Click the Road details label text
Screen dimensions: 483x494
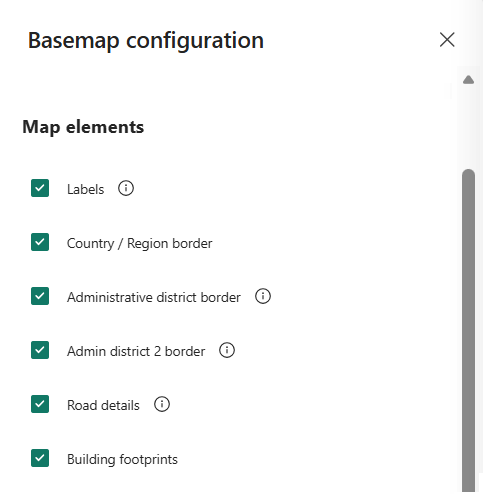click(103, 405)
